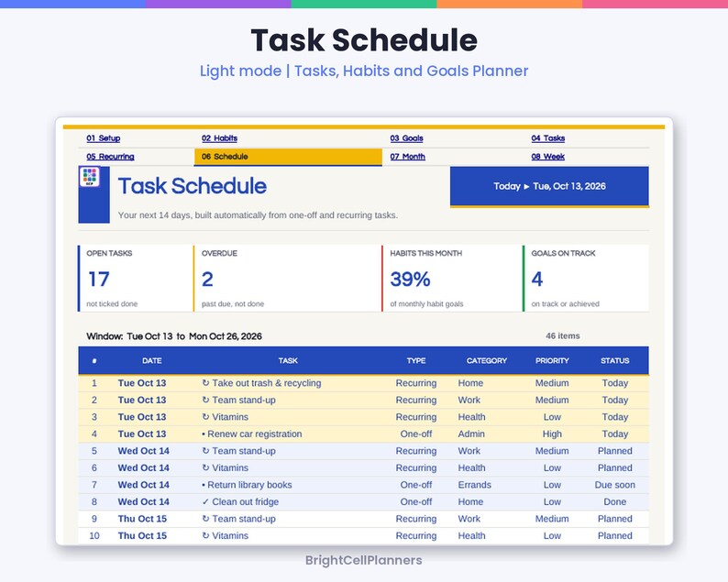Click 'High' priority for Renew car registration
This screenshot has height=582, width=728.
point(552,434)
